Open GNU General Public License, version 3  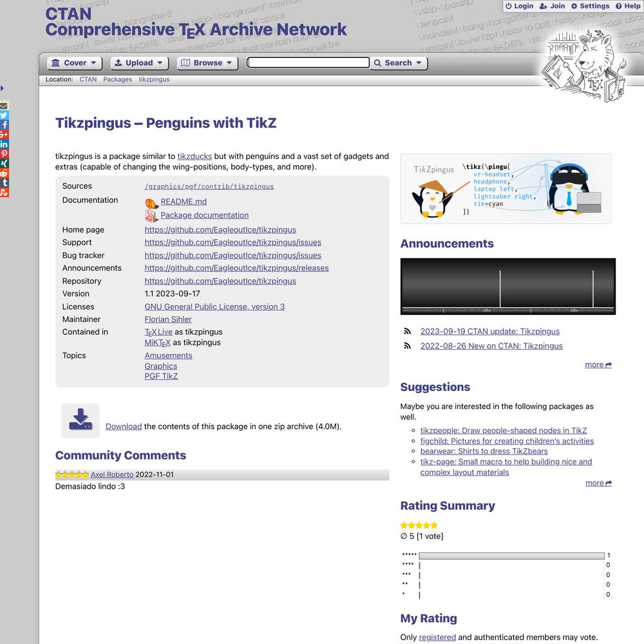tap(214, 307)
